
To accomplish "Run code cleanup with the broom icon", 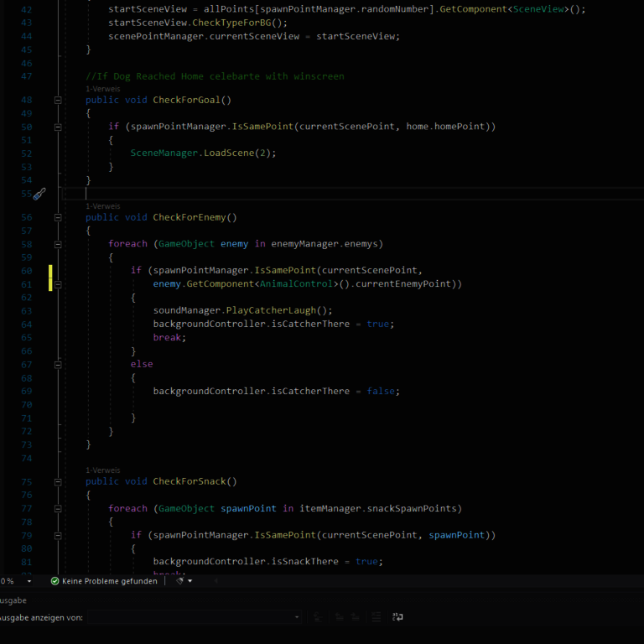I will tap(180, 581).
